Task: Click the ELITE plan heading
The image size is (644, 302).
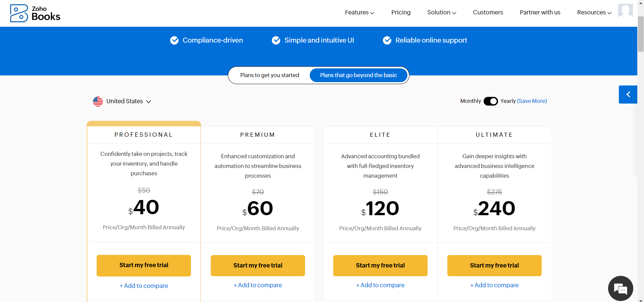Action: [x=380, y=135]
